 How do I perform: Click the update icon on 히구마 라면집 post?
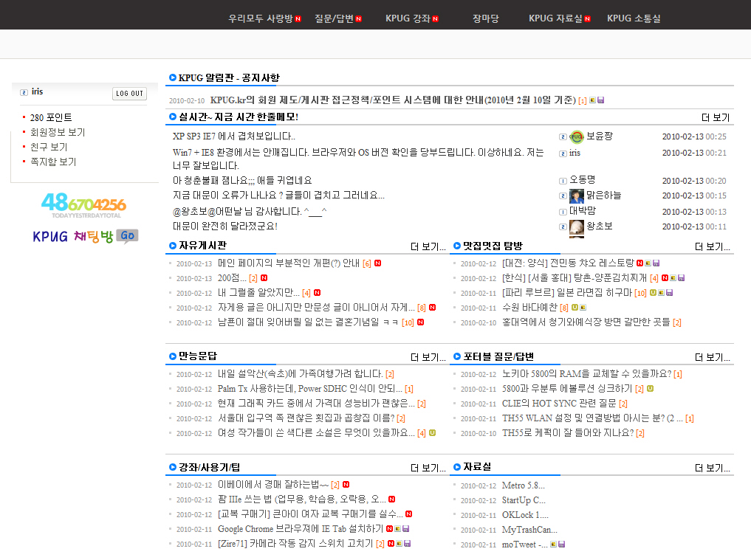point(653,292)
